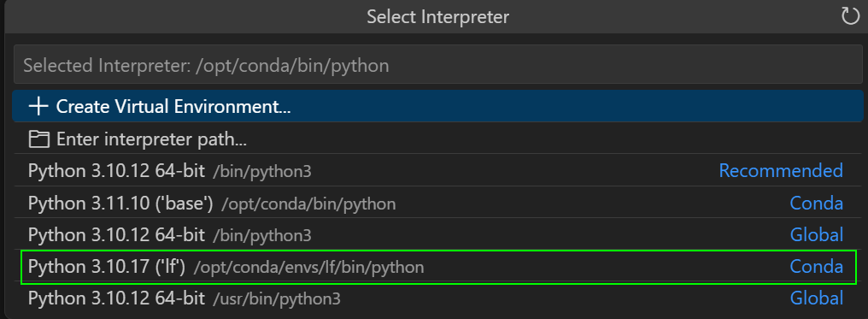This screenshot has height=319, width=868.
Task: Select Python 3.11.10 ('base') interpreter
Action: pyautogui.click(x=438, y=204)
